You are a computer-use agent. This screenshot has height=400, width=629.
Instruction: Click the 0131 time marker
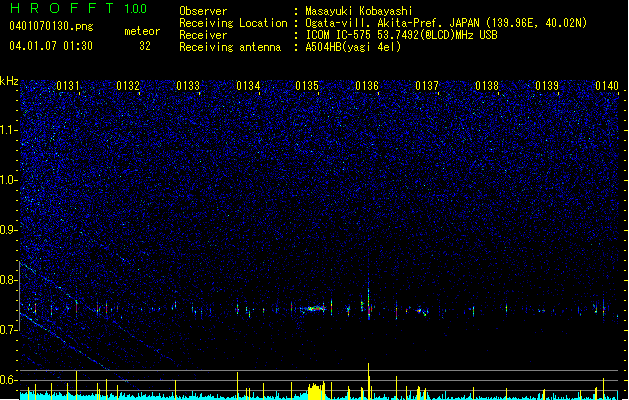point(68,86)
